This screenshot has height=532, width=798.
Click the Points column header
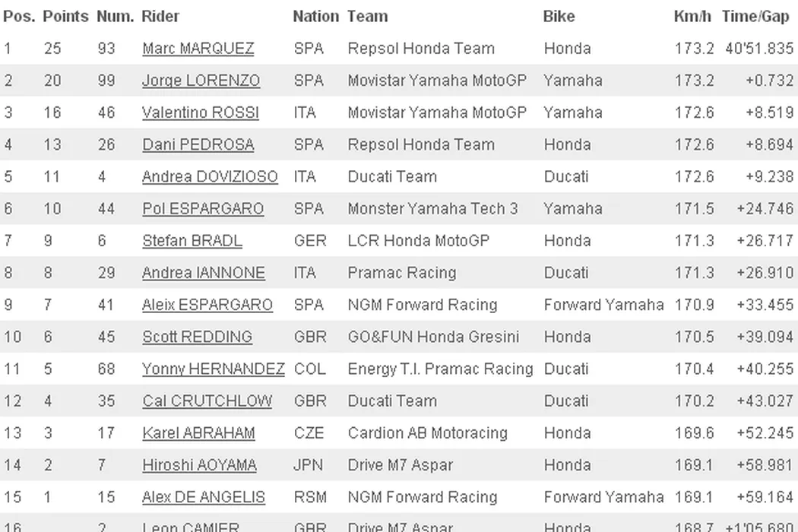(x=65, y=16)
